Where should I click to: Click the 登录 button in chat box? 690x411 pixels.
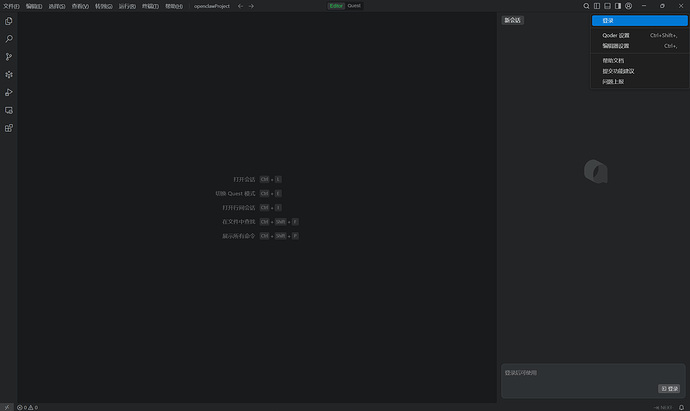click(668, 388)
